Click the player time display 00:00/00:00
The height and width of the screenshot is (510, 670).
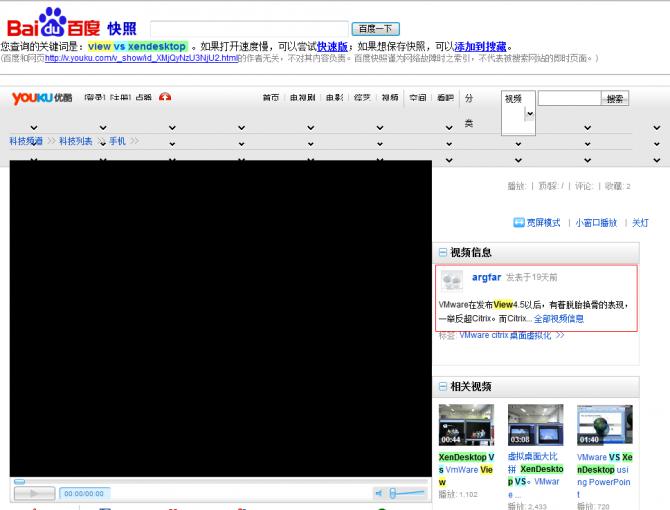click(84, 493)
